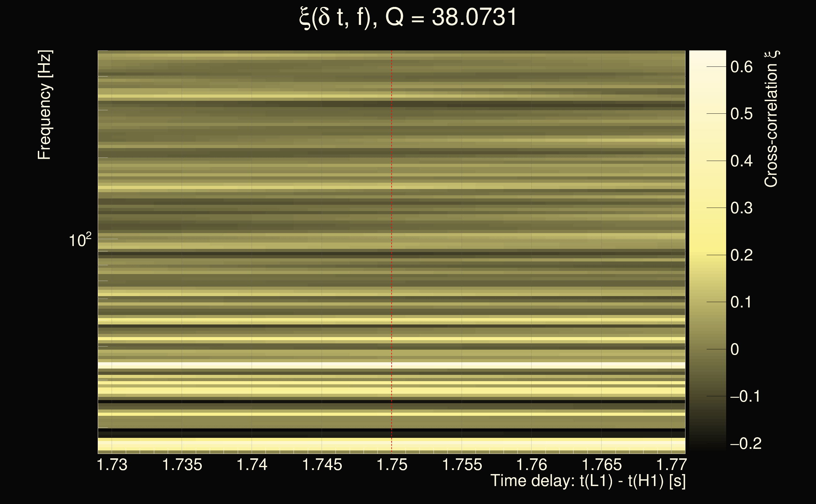
Task: Click the 0.4 colorbar tick label
Action: 741,161
